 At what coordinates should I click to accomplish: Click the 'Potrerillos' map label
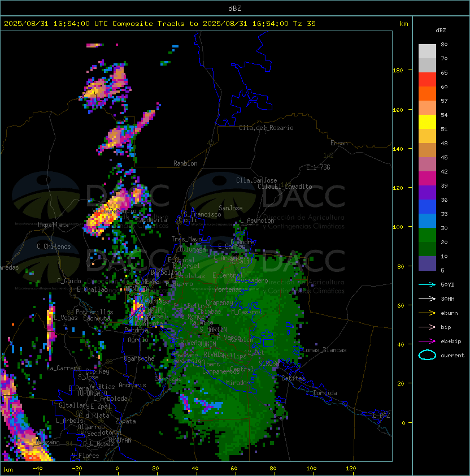point(94,312)
